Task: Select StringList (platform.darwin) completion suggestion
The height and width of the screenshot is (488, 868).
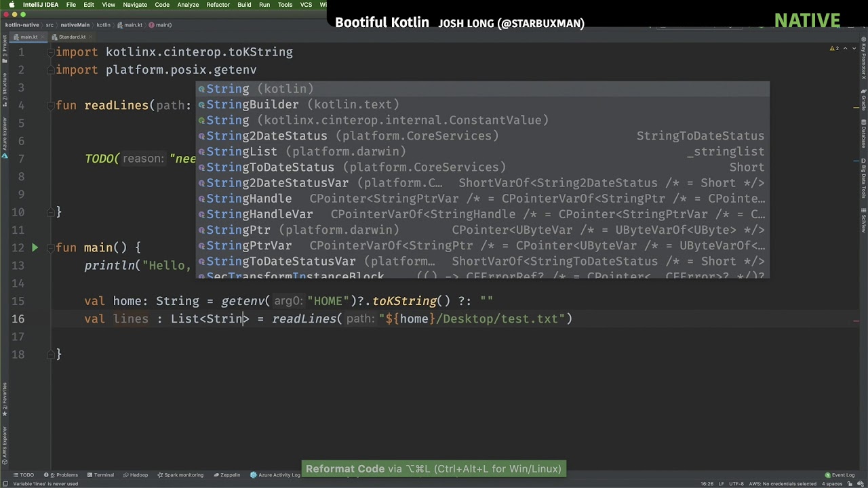Action: [x=483, y=151]
